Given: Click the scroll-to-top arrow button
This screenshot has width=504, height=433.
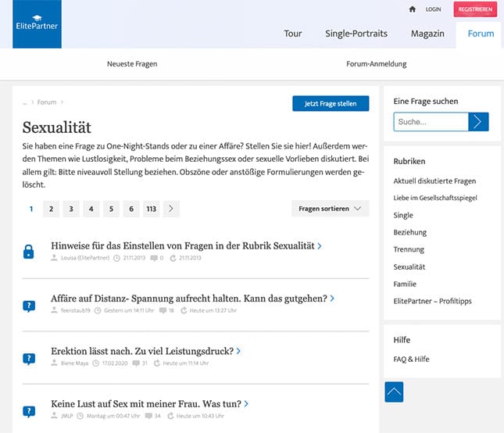Looking at the screenshot, I should click(394, 391).
